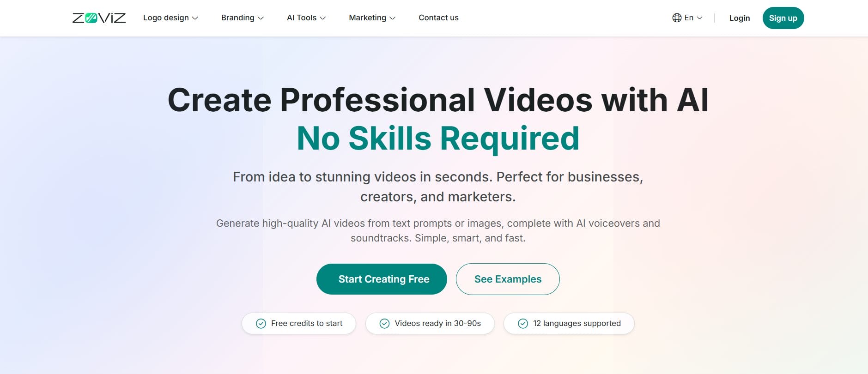The height and width of the screenshot is (374, 868).
Task: Click Start Creating Free button
Action: 382,279
